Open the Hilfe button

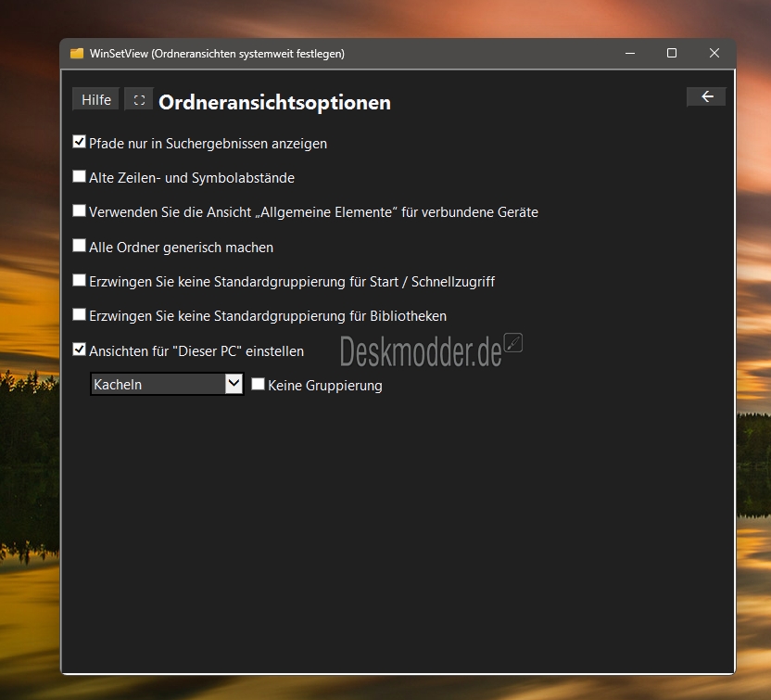95,100
